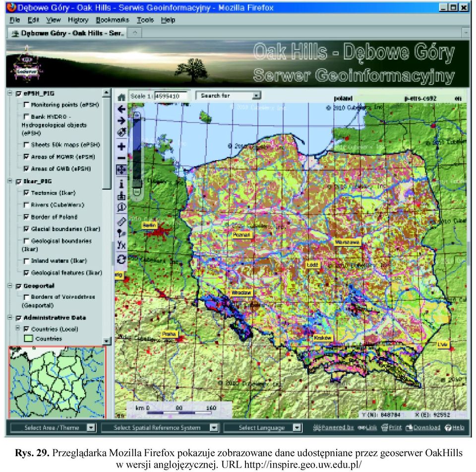Open the File menu
The height and width of the screenshot is (472, 476).
coord(14,20)
